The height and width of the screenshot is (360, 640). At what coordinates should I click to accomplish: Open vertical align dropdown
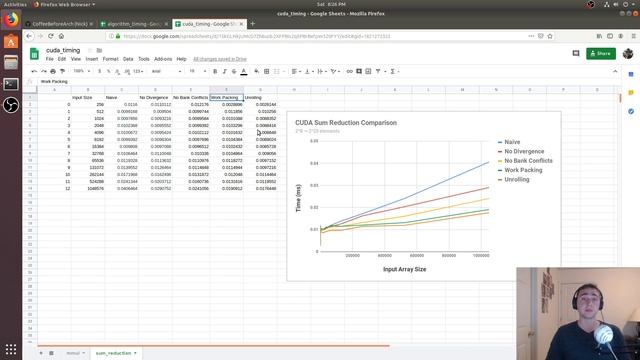tap(309, 71)
